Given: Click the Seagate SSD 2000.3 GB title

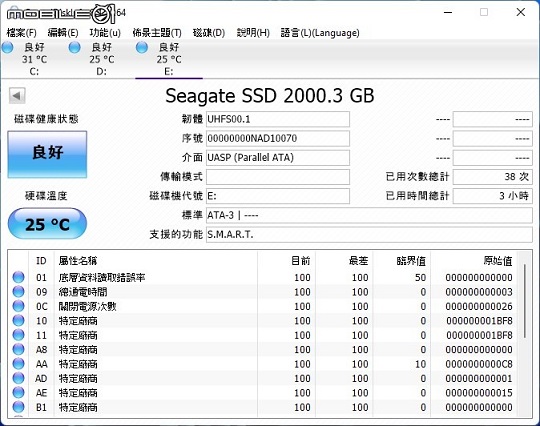Looking at the screenshot, I should pos(270,96).
